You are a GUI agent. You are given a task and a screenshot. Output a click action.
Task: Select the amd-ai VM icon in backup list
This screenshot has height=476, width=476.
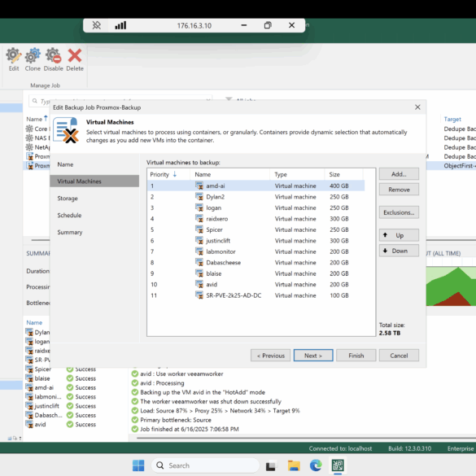tap(199, 186)
